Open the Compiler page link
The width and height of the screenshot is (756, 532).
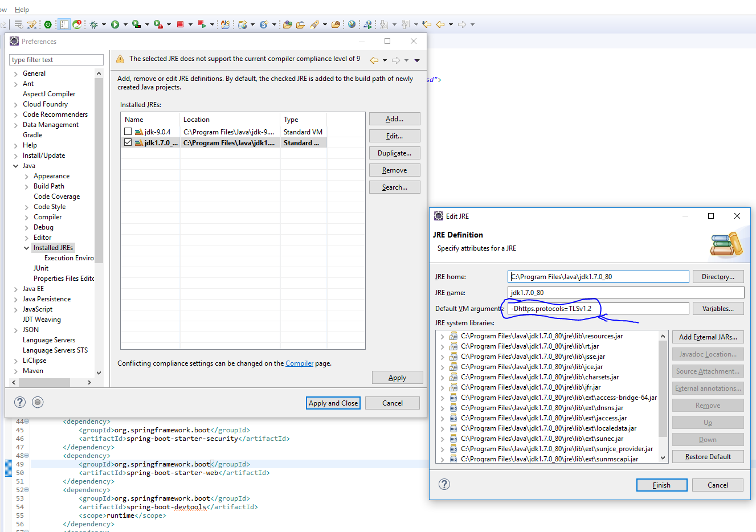tap(299, 363)
